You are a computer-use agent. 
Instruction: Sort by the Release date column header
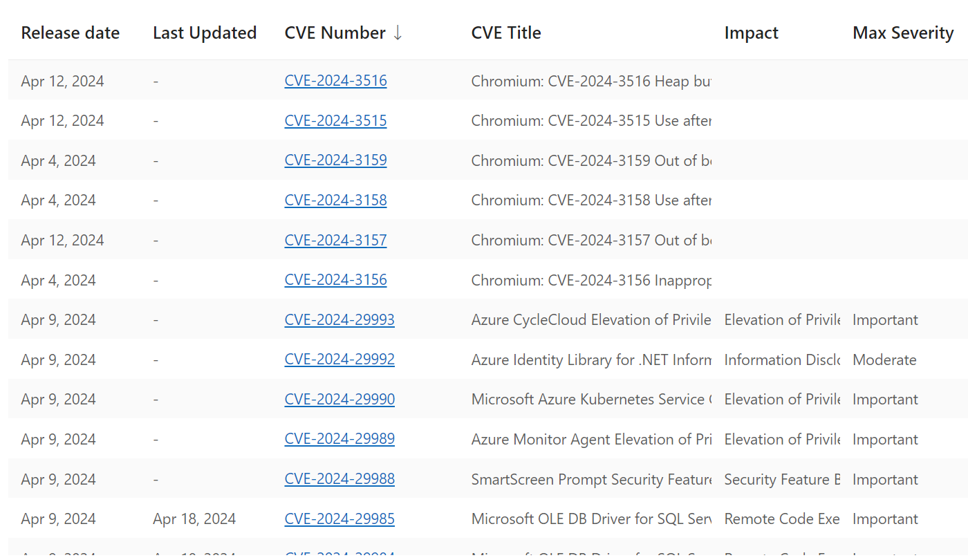click(70, 33)
